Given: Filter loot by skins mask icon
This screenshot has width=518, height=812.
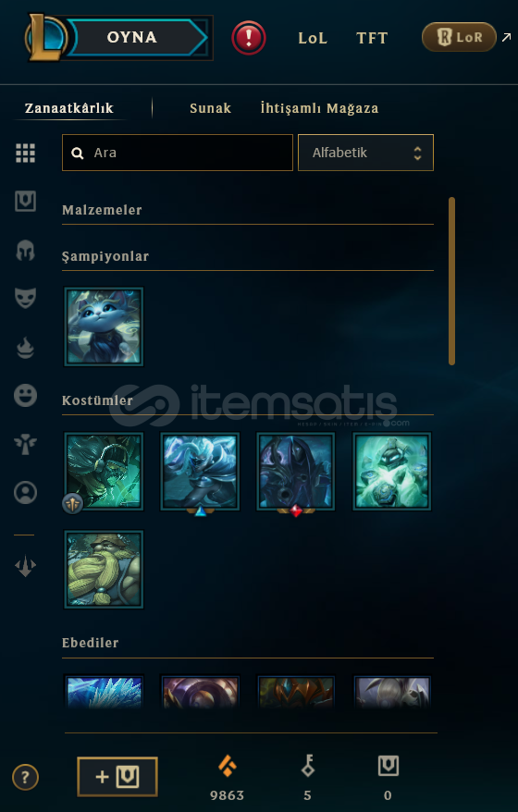Looking at the screenshot, I should pyautogui.click(x=25, y=299).
